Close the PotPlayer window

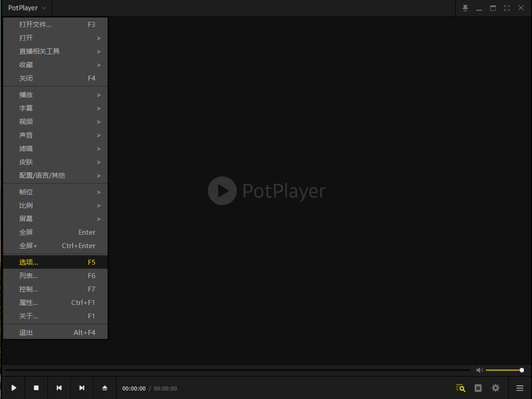click(x=521, y=8)
